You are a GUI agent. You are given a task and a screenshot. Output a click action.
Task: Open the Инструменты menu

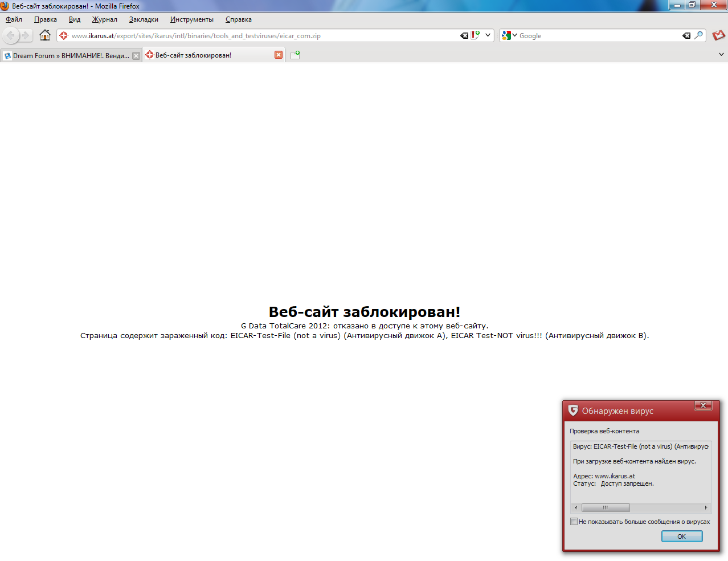tap(192, 19)
